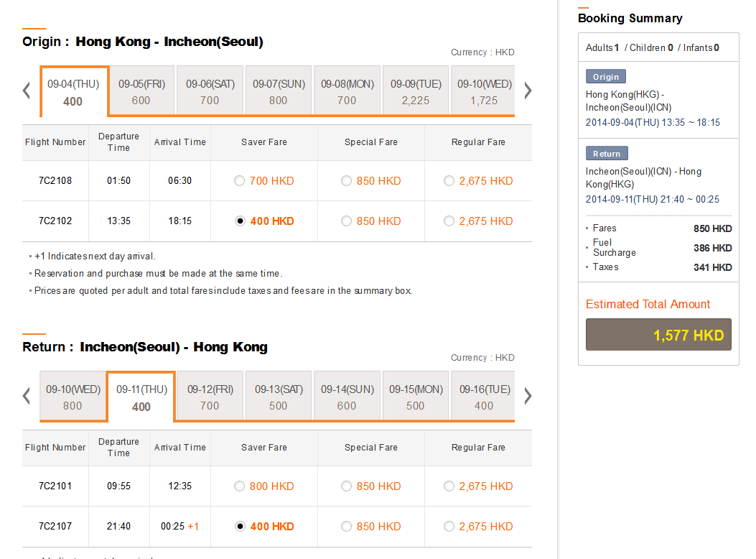Click next dates arrow for origin flights

pos(528,91)
